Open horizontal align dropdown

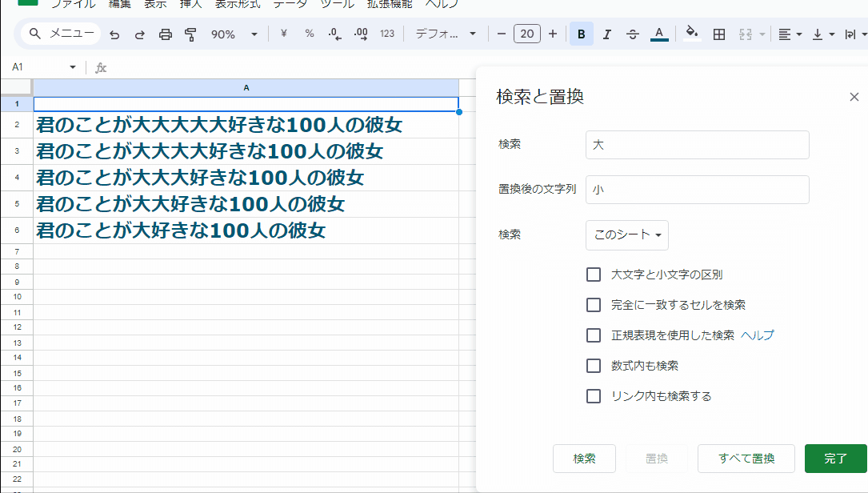click(790, 34)
